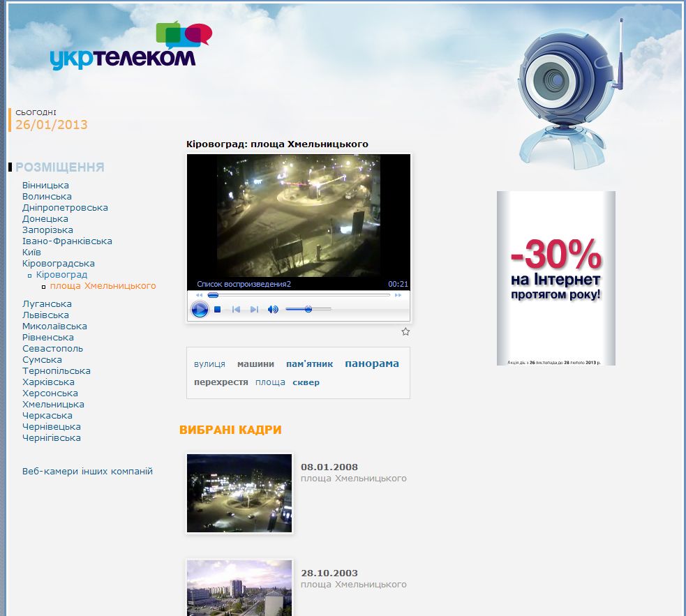
Task: Select the Кіровоград city item
Action: coord(61,275)
